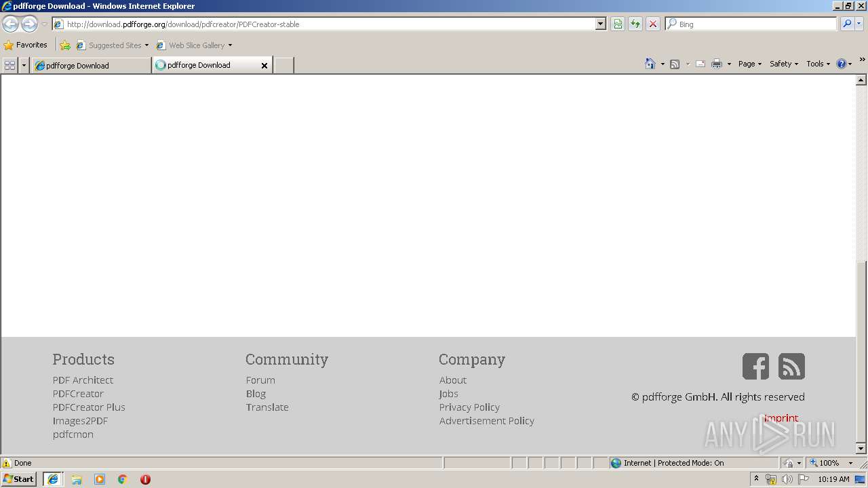The height and width of the screenshot is (488, 868).
Task: Open Windows Explorer folder in taskbar
Action: [x=77, y=479]
